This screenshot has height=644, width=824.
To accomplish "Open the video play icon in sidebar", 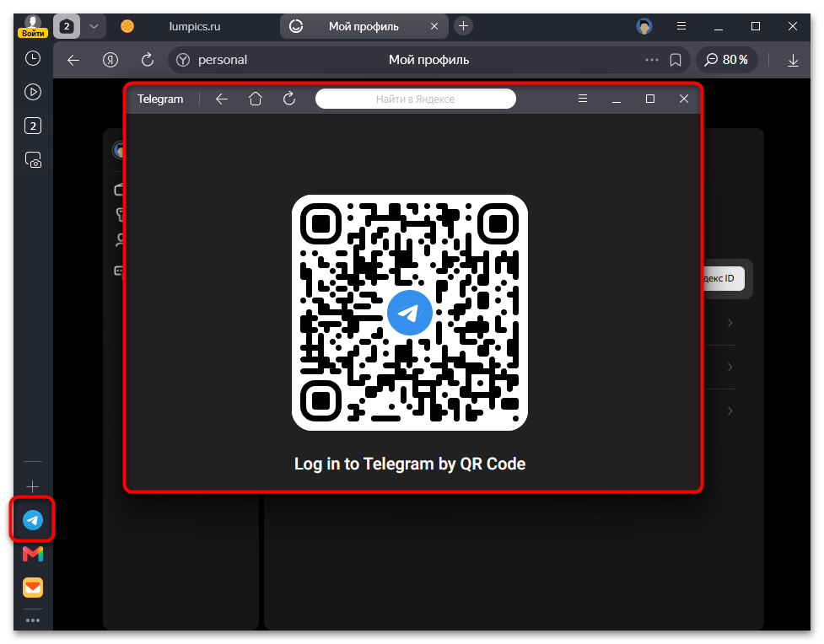I will 33,92.
